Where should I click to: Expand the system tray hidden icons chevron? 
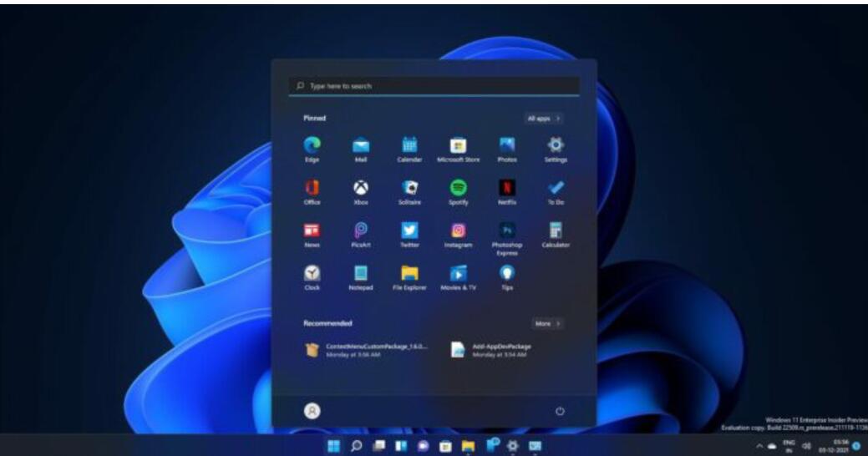pos(759,446)
